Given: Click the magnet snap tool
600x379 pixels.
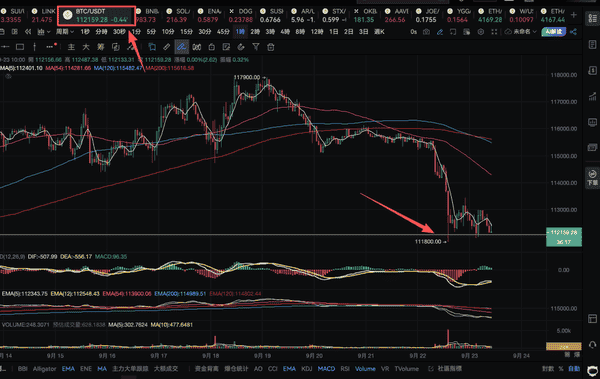Looking at the screenshot, I should tap(197, 47).
